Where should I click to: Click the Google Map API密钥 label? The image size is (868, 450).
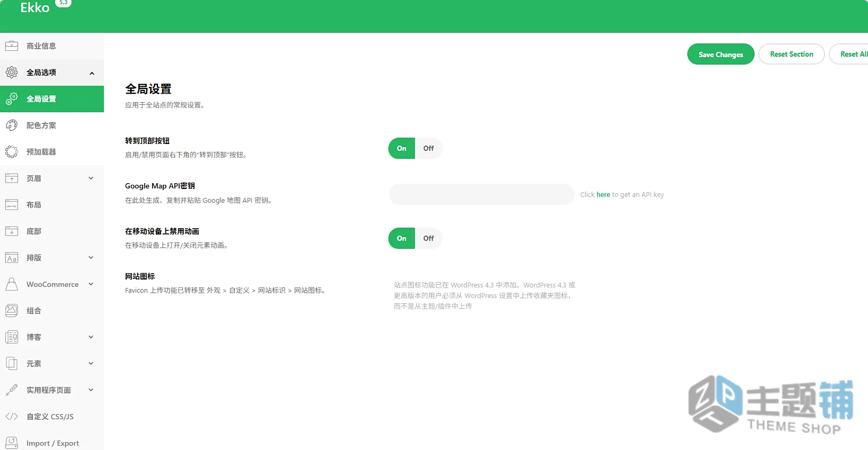tap(160, 186)
